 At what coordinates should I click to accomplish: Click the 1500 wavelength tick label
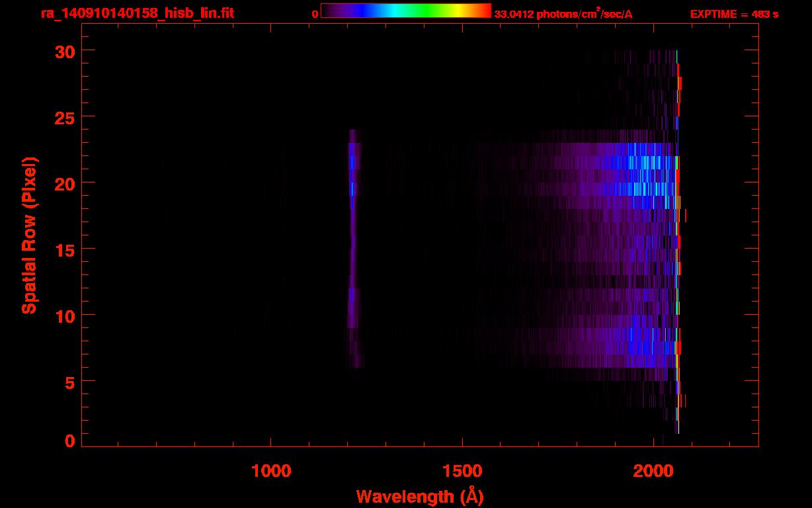coord(462,470)
